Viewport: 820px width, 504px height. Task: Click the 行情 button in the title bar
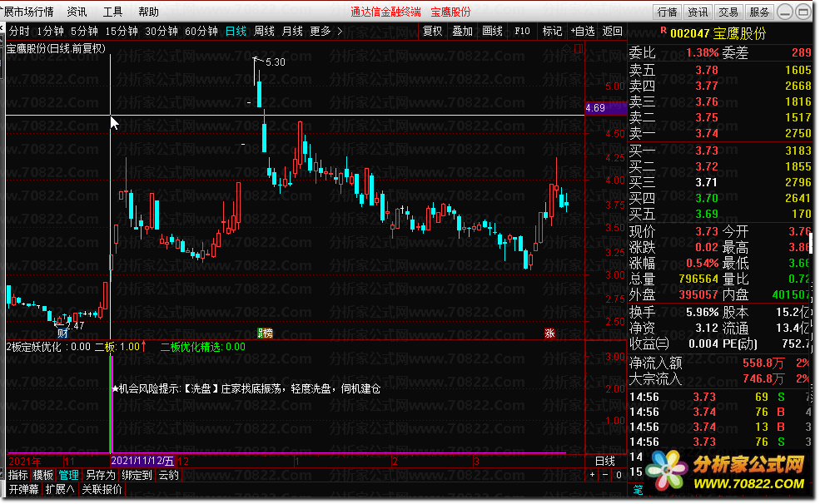coord(668,12)
